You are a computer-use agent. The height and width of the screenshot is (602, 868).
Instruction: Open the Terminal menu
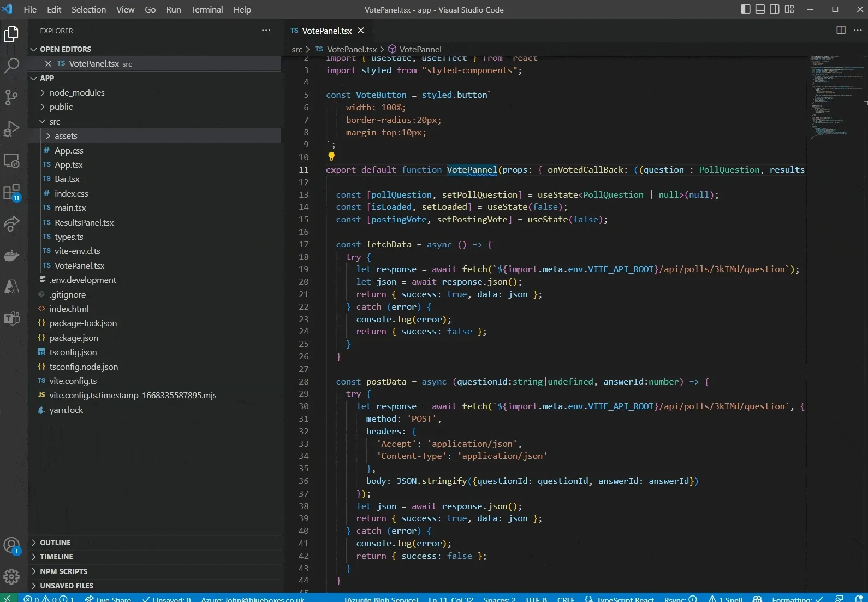(x=207, y=9)
